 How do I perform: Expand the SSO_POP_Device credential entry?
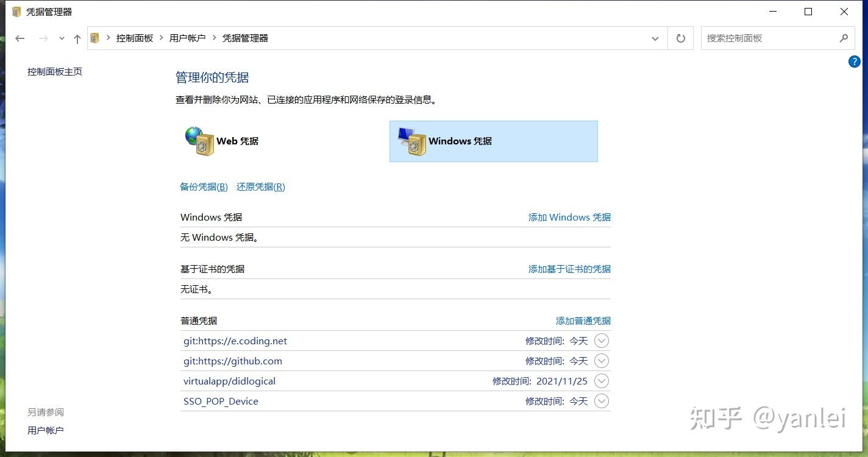pyautogui.click(x=602, y=401)
